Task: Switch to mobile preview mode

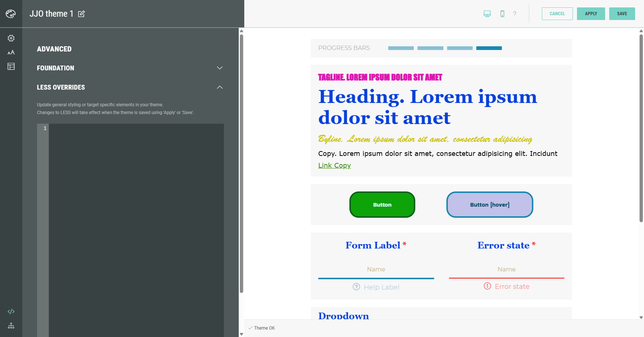Action: point(502,14)
